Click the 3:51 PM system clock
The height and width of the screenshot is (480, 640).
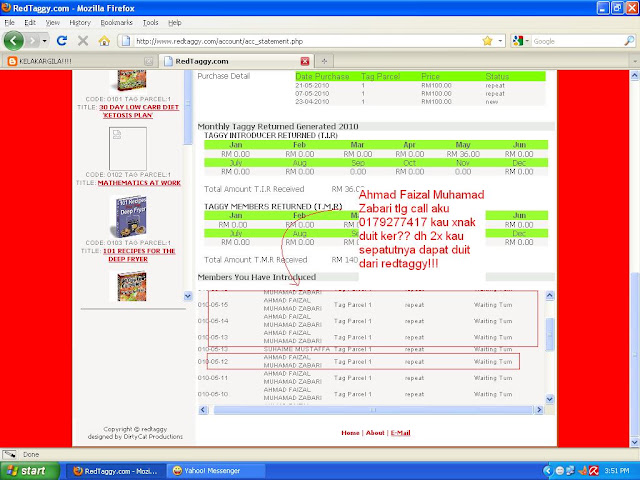click(617, 471)
